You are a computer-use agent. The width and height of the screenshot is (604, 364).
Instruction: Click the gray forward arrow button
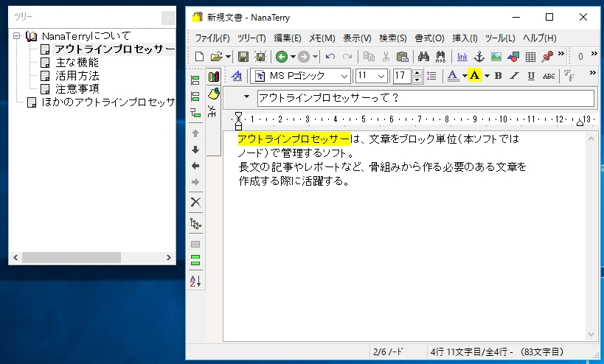pos(304,57)
